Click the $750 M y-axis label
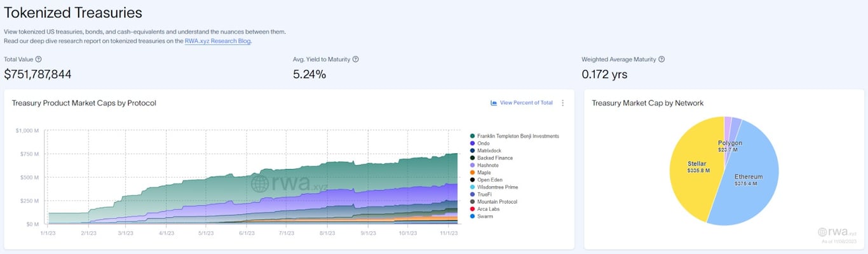The height and width of the screenshot is (254, 868). pos(29,154)
